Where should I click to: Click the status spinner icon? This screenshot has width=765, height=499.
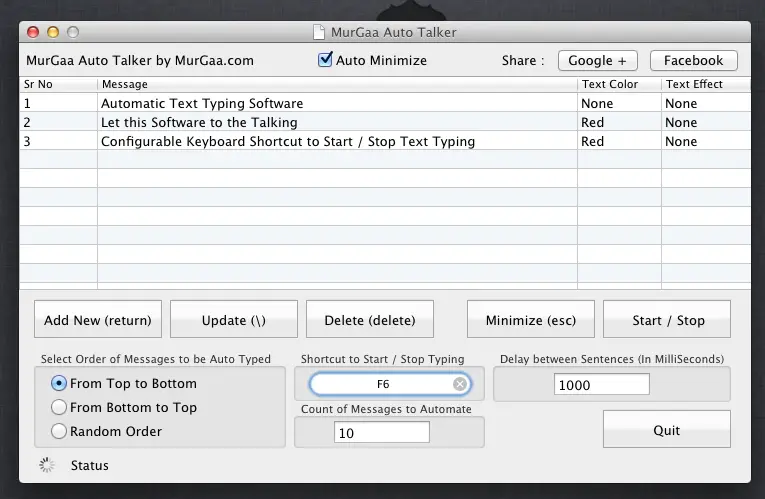coord(46,465)
